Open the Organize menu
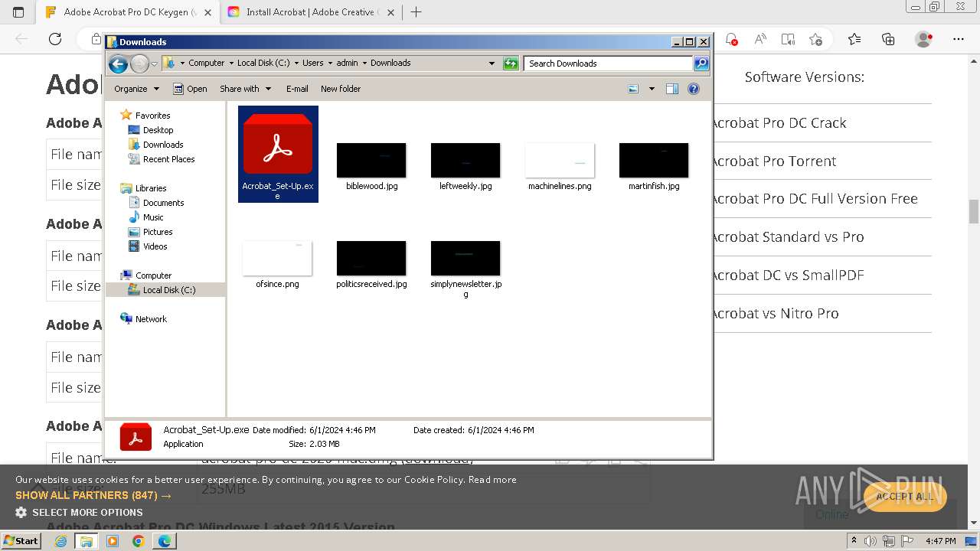 (136, 89)
